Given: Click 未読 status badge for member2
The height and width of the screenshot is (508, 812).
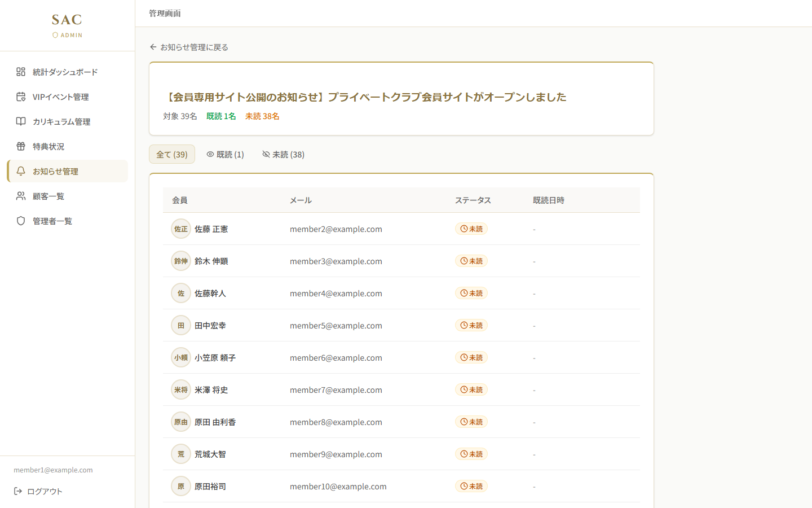Looking at the screenshot, I should click(x=471, y=229).
